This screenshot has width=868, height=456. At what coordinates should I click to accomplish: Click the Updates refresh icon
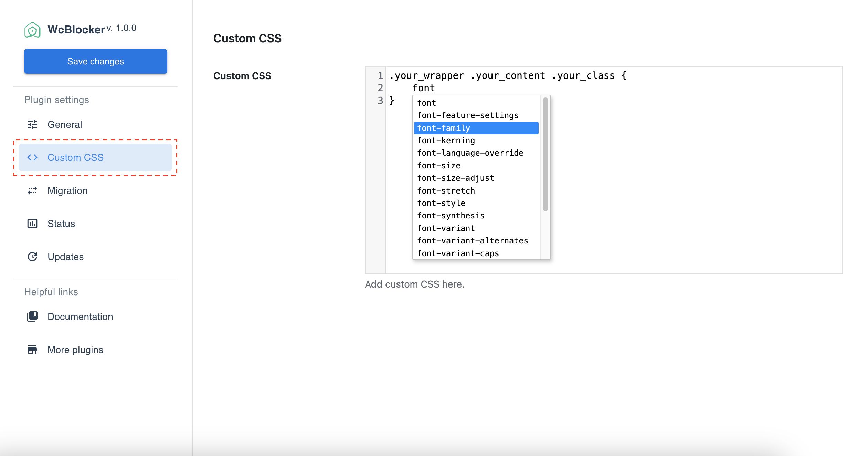pos(32,257)
